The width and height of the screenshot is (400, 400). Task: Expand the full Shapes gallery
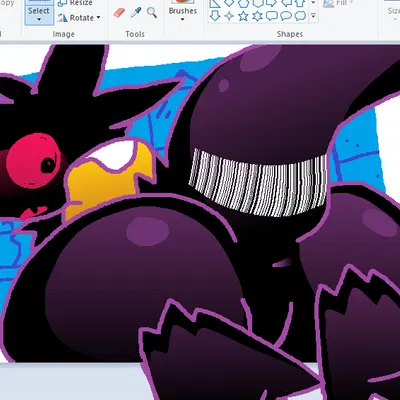(x=313, y=16)
